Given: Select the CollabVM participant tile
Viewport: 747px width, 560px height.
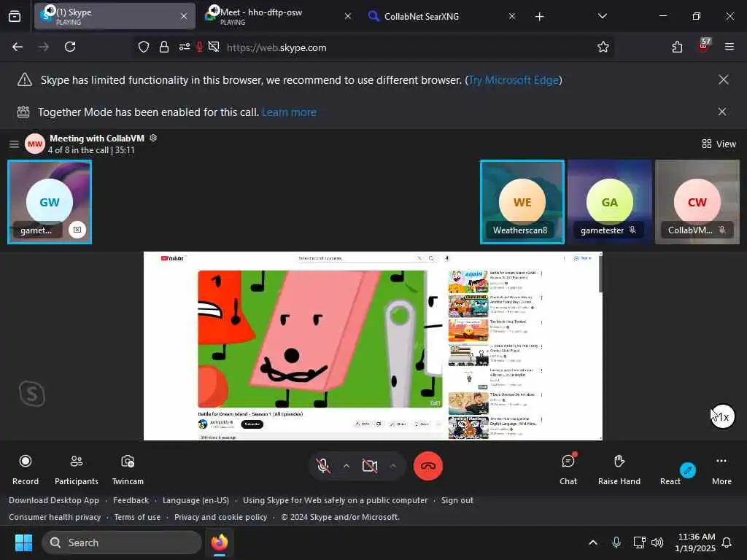Looking at the screenshot, I should coord(697,202).
